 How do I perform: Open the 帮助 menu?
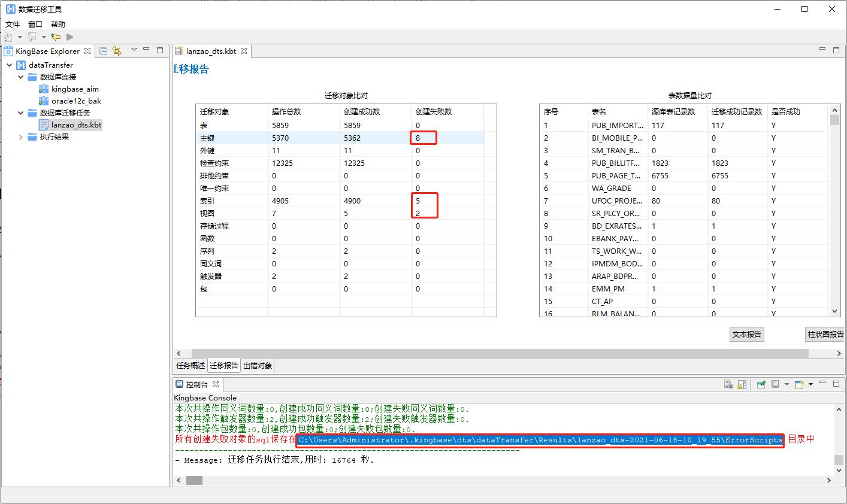coord(58,24)
